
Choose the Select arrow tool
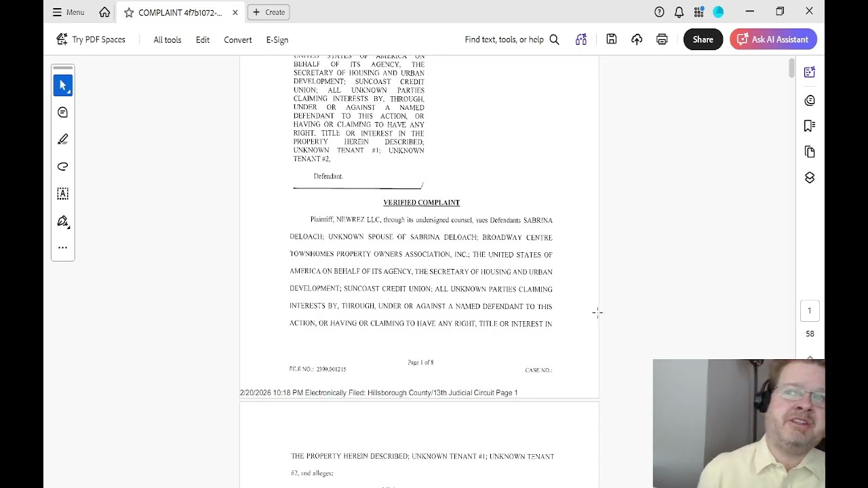(x=63, y=85)
